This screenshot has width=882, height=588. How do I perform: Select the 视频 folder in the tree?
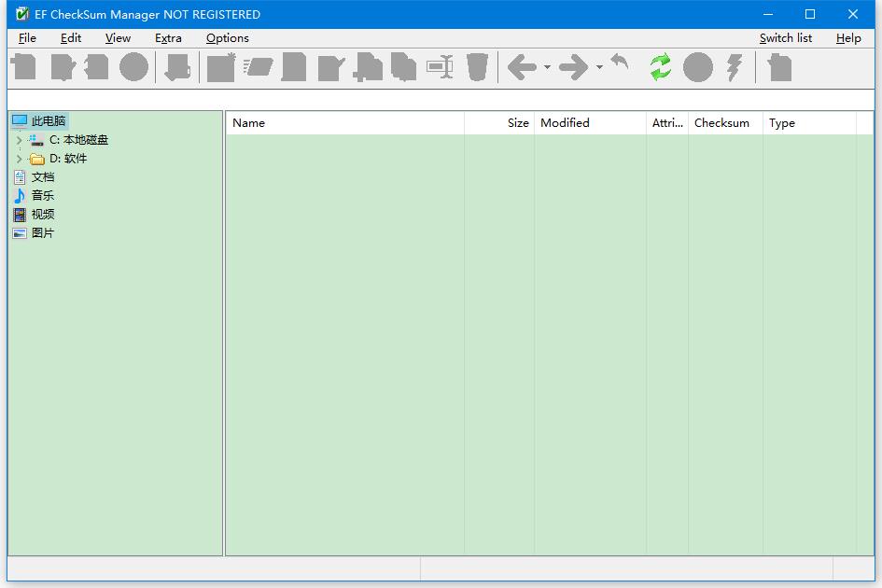pos(43,215)
